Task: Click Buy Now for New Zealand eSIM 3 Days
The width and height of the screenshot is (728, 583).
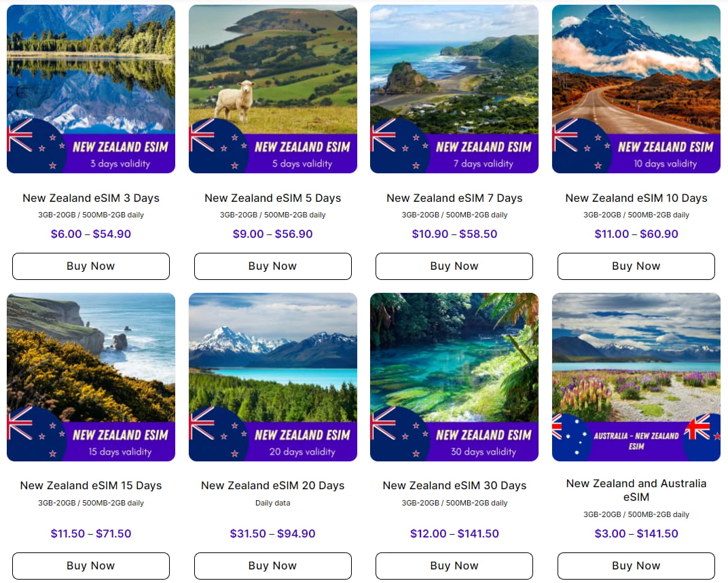Action: coord(90,266)
